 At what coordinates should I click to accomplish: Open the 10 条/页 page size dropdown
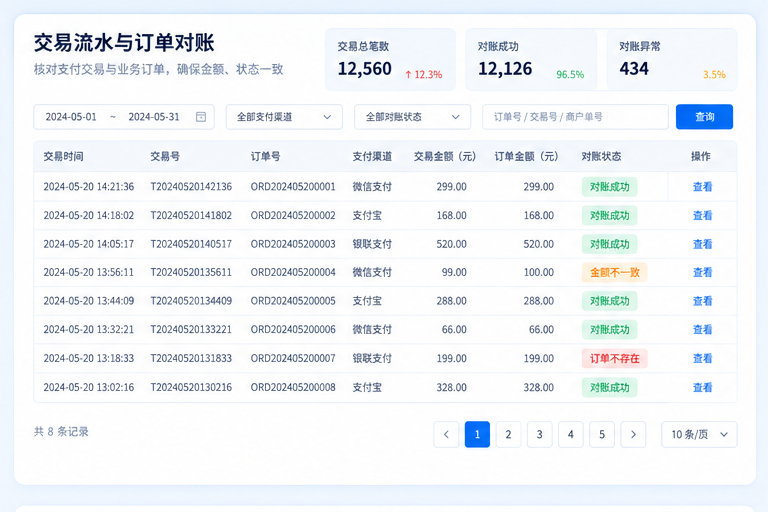pyautogui.click(x=699, y=434)
